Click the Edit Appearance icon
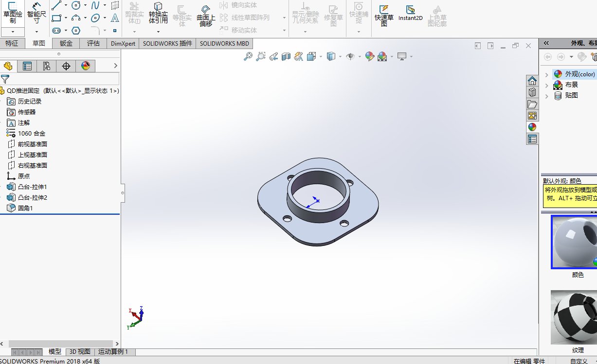 [369, 56]
